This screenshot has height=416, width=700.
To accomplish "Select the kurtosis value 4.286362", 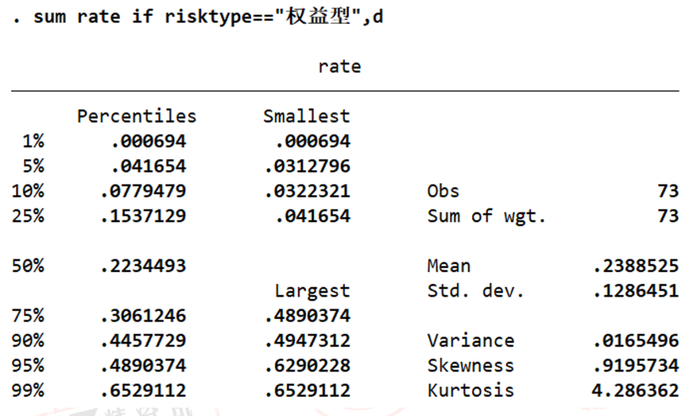I will [638, 391].
